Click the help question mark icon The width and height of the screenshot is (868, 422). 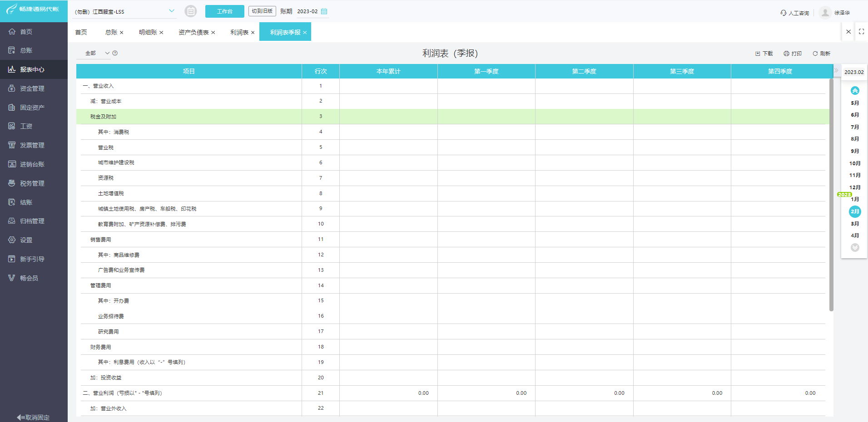tap(115, 53)
